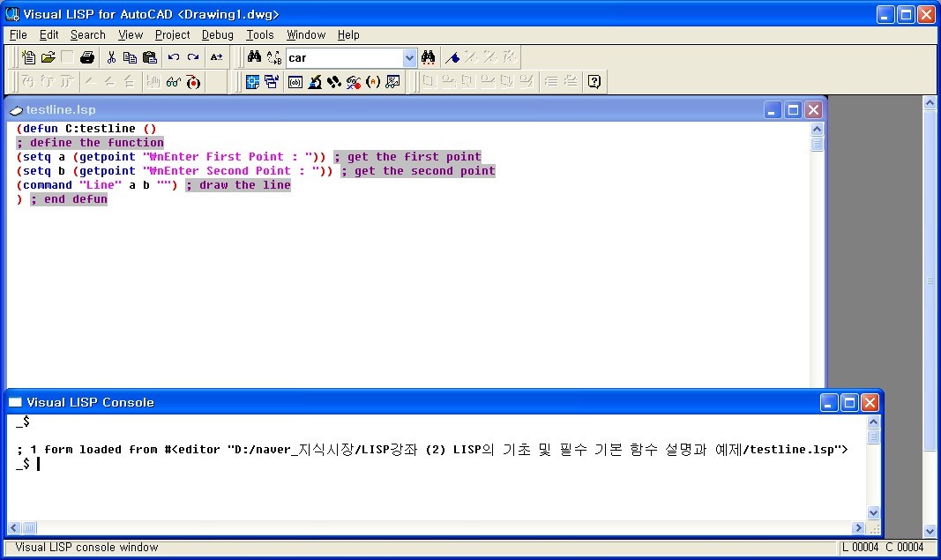Image resolution: width=941 pixels, height=560 pixels.
Task: Click 'L 00004' status bar line indicator
Action: pyautogui.click(x=860, y=547)
